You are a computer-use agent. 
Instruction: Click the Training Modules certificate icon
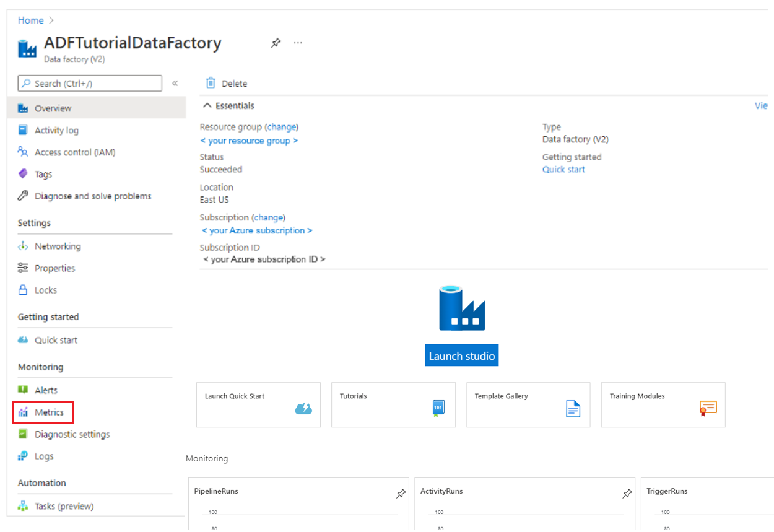point(708,408)
